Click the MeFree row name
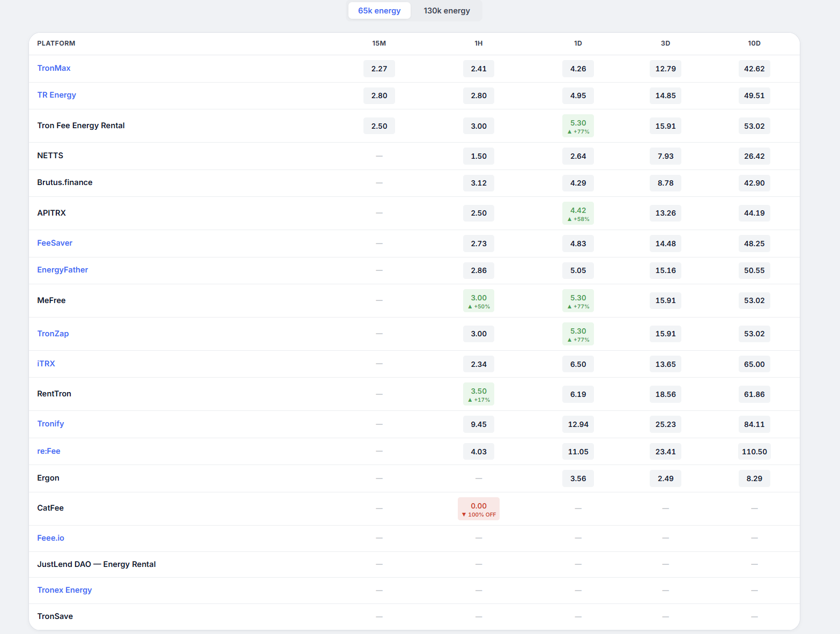This screenshot has height=634, width=840. (51, 300)
